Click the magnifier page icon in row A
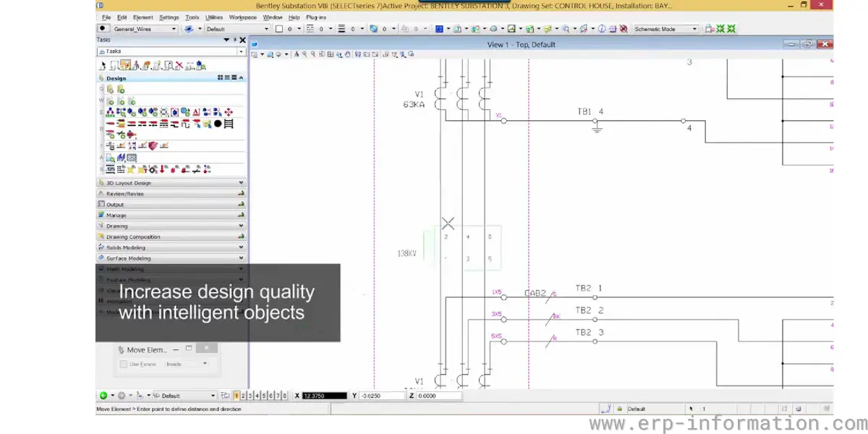The image size is (868, 434). pyautogui.click(x=111, y=157)
